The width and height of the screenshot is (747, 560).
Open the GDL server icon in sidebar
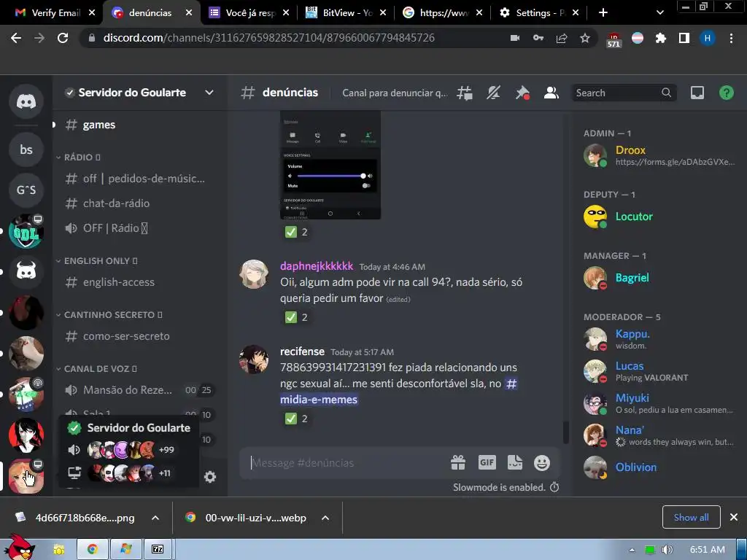(26, 231)
